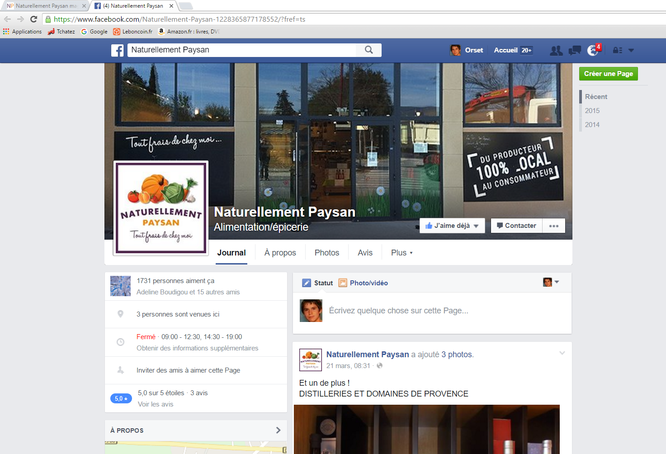
Task: Close the active Facebook browser tab
Action: [x=171, y=6]
